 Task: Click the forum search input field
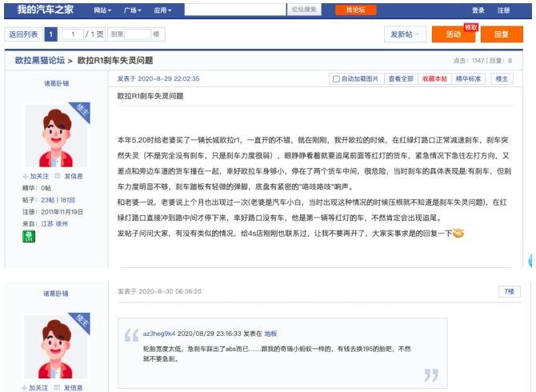pos(235,10)
